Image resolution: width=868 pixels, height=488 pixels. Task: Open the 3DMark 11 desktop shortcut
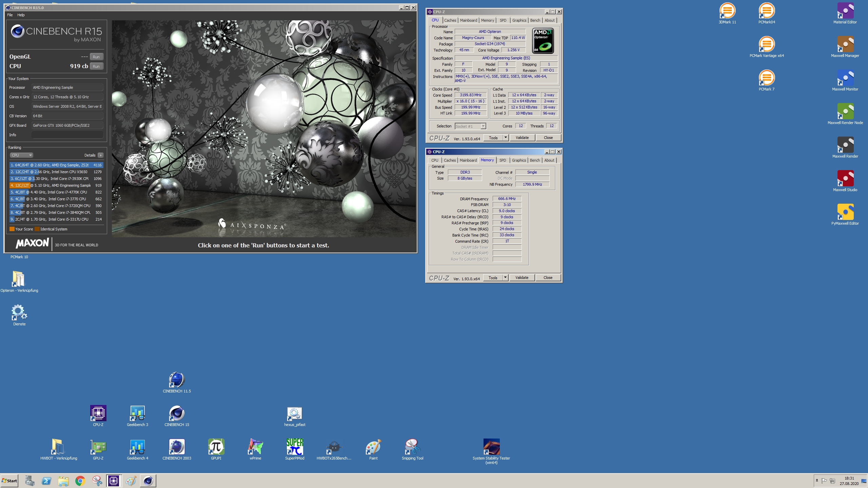[x=727, y=13]
